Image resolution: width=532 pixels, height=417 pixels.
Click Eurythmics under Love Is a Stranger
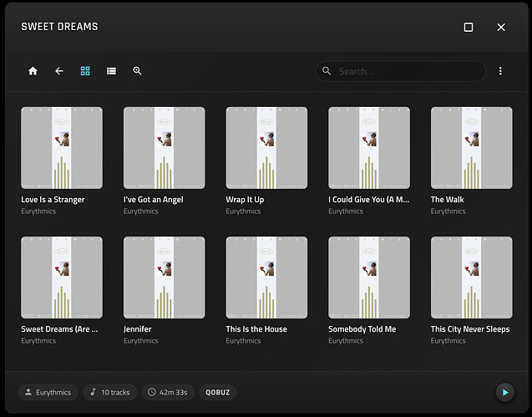[38, 211]
